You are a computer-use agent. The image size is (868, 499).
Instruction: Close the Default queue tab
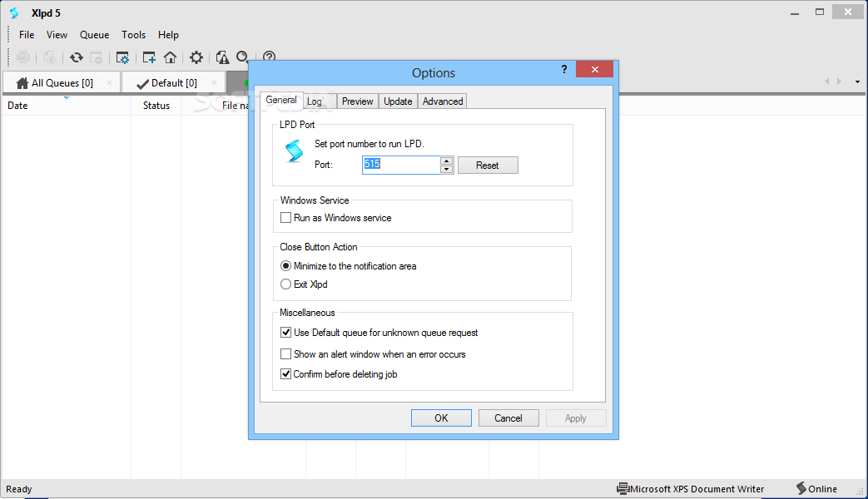click(x=214, y=83)
